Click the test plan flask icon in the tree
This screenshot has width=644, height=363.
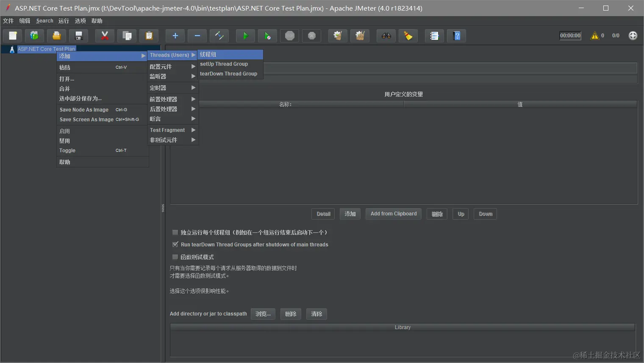pos(12,49)
